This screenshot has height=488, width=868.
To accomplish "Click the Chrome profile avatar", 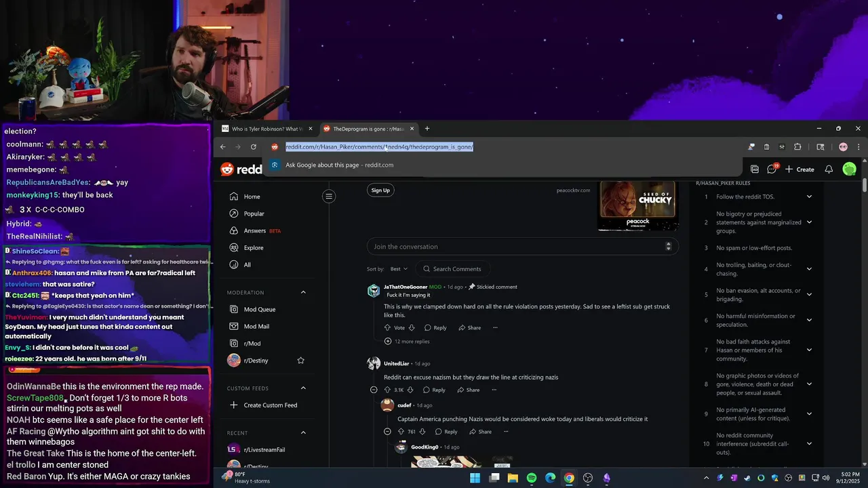I will [843, 147].
